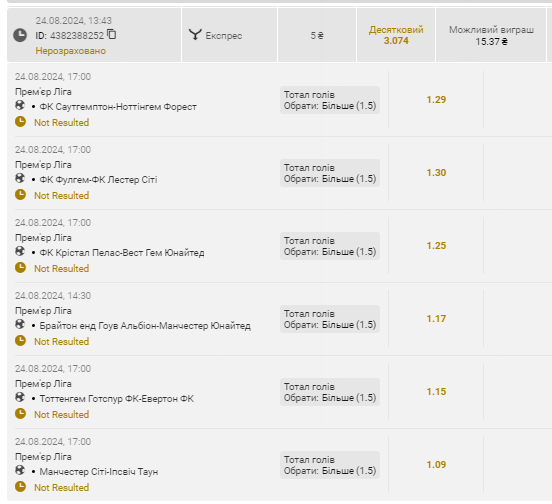Click pending clock icon under Саутгемптон match
The image size is (552, 504).
(20, 122)
